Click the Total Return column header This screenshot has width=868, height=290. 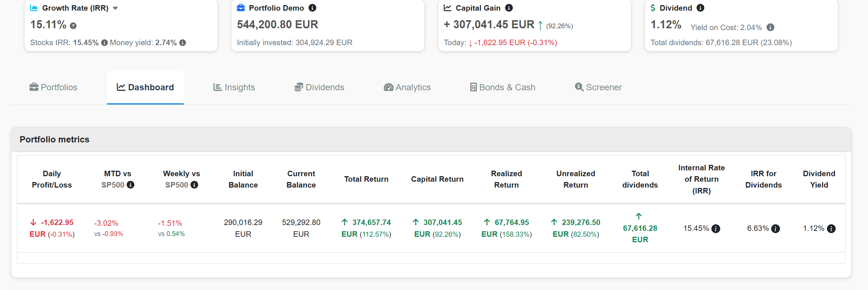366,179
